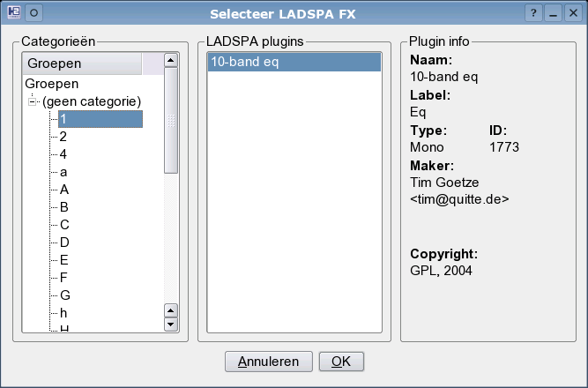Click the circle button beside the app icon
The width and height of the screenshot is (588, 388).
tap(33, 13)
